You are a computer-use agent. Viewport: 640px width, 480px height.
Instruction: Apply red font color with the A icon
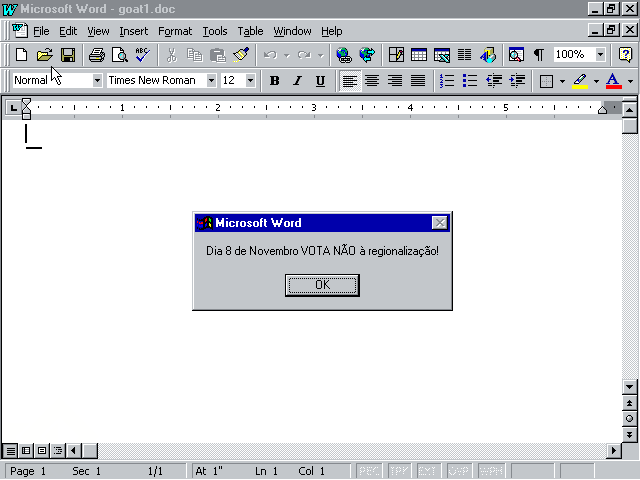tap(613, 81)
